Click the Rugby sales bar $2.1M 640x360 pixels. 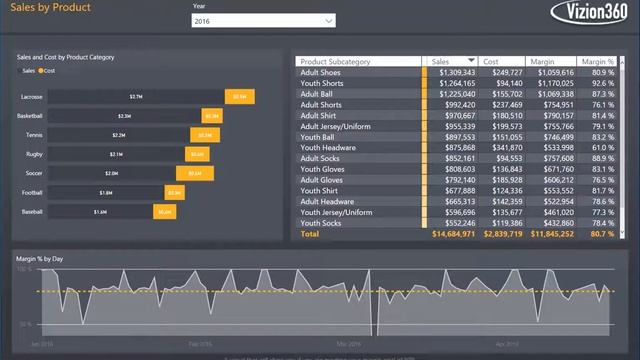point(116,154)
